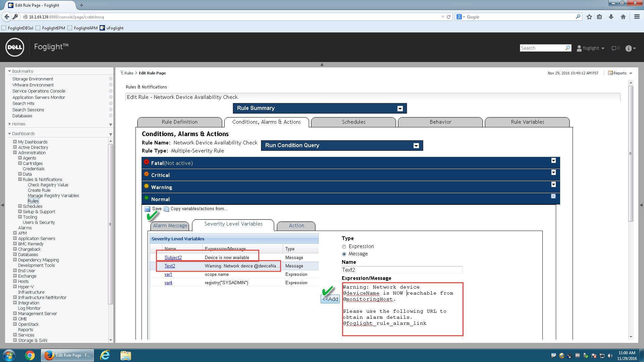Reload the page with refresh icon
Screen dimensions: 644x362
pyautogui.click(x=448, y=17)
